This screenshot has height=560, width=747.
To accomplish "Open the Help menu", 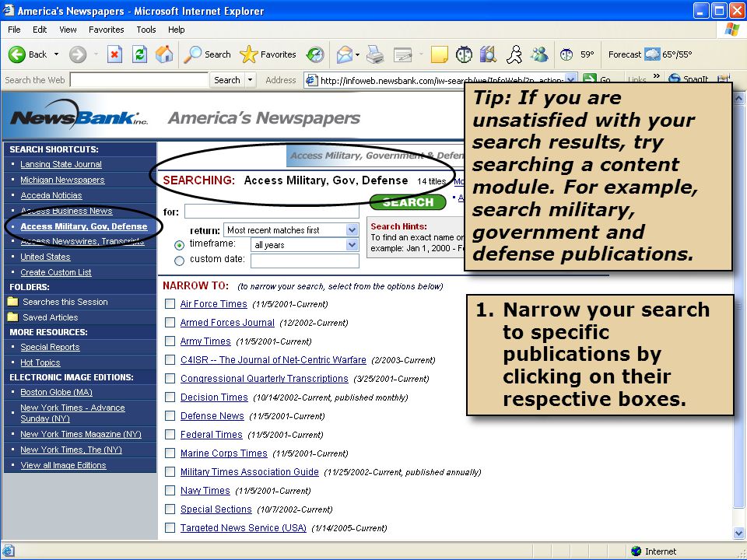I will pos(176,30).
